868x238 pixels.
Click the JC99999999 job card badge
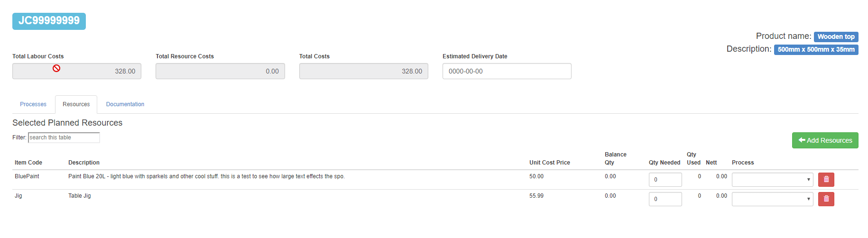(x=49, y=21)
